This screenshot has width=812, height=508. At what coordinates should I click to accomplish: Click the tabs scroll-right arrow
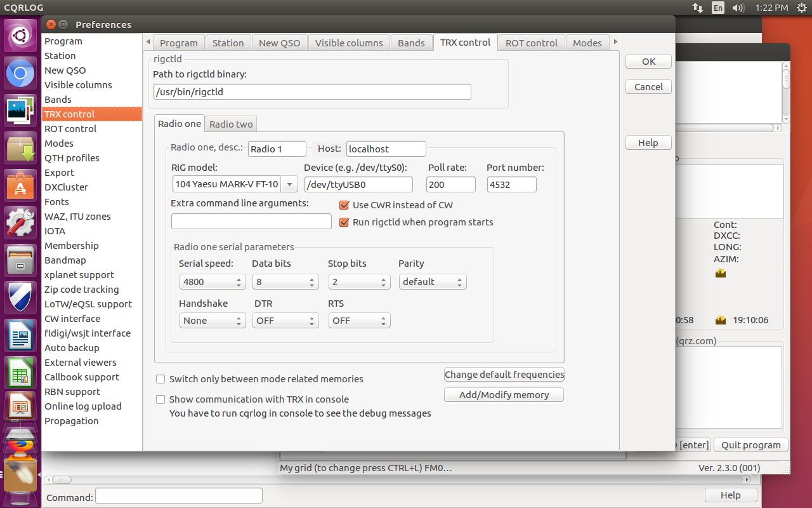615,42
